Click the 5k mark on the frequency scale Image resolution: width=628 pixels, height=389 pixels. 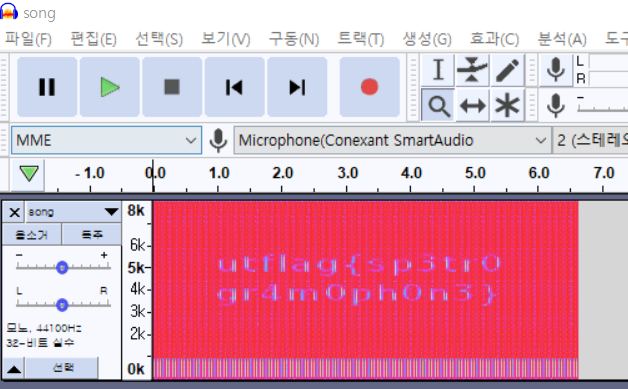[x=136, y=267]
